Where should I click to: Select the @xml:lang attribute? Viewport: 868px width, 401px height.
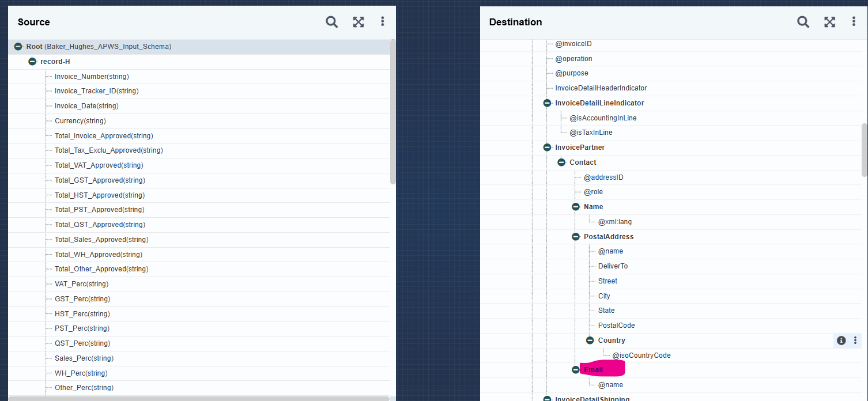[615, 222]
